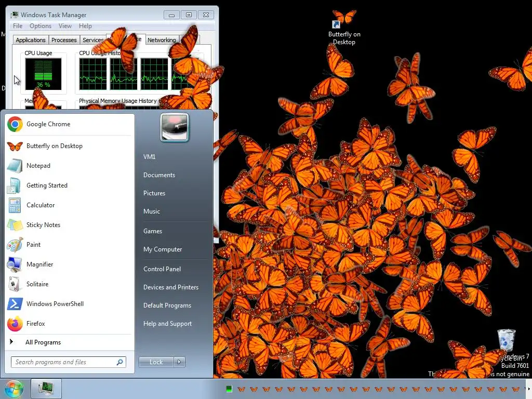Open Music library link

click(x=151, y=211)
